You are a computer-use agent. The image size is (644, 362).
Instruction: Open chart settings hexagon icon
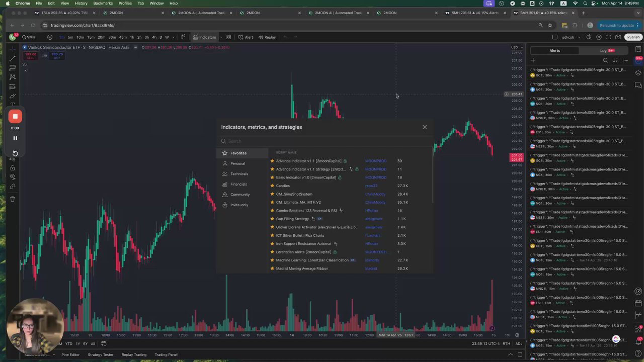click(599, 37)
